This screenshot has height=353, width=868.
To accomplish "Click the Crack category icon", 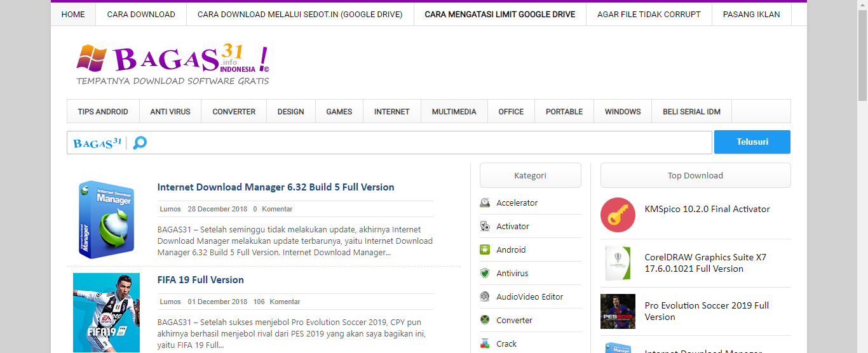I will click(x=485, y=343).
